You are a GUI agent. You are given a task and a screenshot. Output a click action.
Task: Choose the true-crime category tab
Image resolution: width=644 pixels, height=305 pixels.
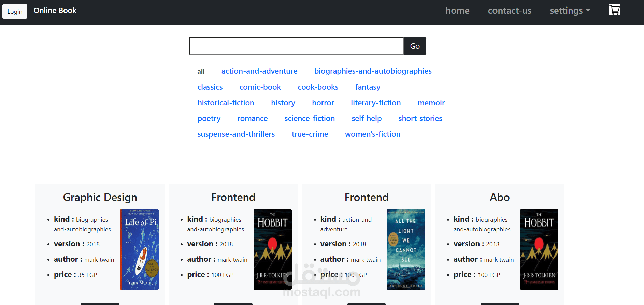(310, 134)
